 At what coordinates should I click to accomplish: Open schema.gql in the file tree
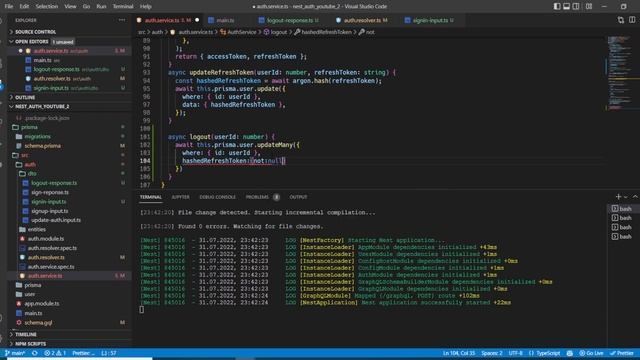click(69, 322)
